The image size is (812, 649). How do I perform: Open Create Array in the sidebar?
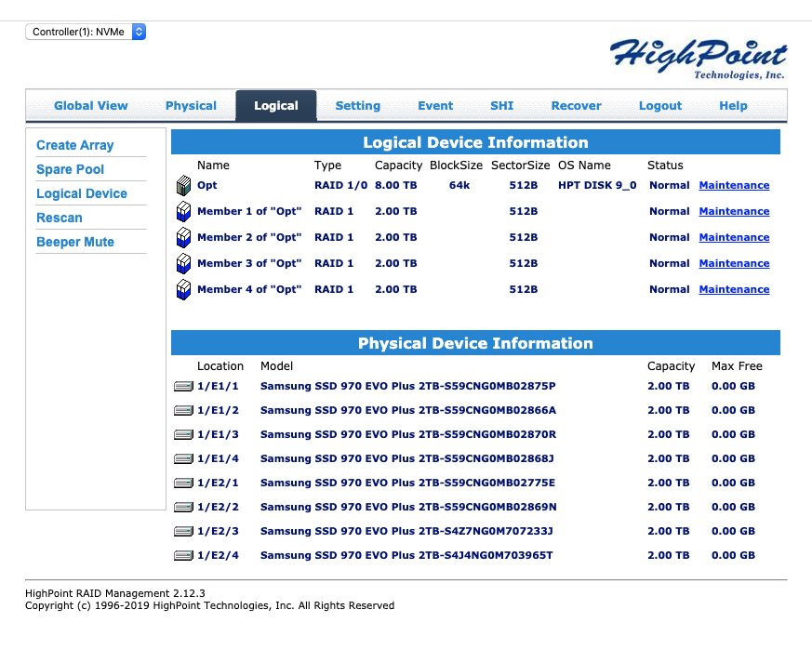pos(75,145)
